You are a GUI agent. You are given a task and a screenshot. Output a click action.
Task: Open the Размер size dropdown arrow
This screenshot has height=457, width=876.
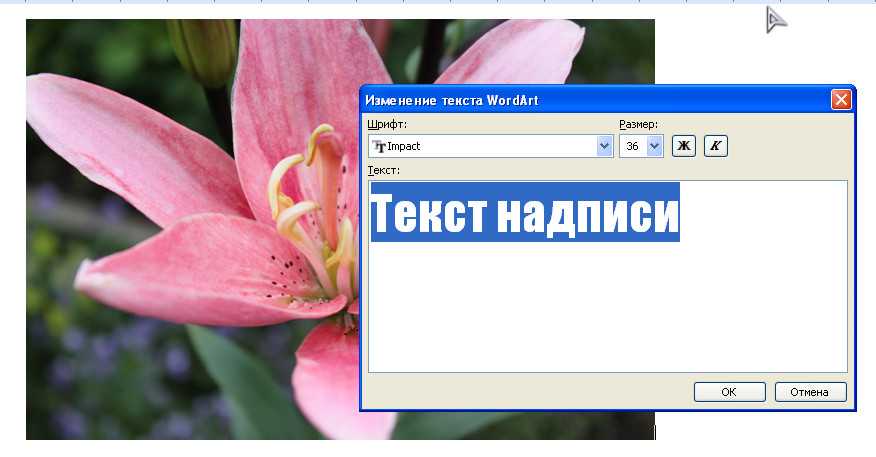pos(655,146)
